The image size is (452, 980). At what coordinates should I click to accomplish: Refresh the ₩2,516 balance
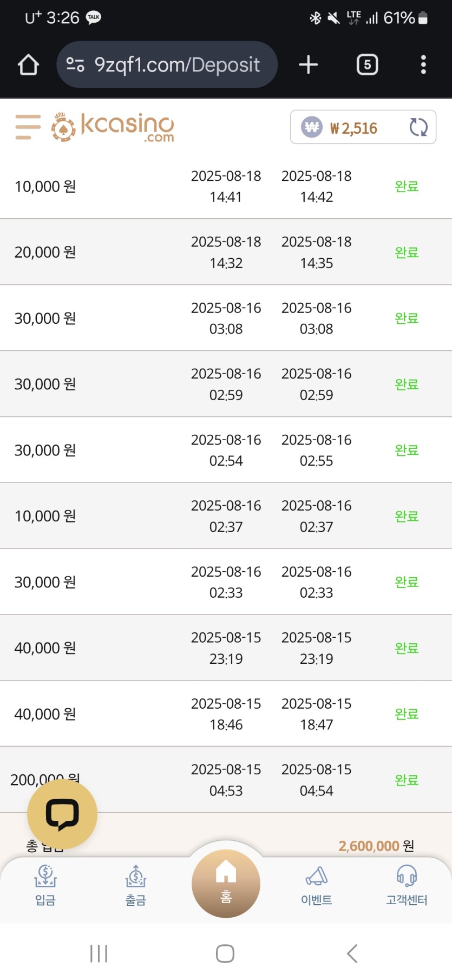pos(418,127)
